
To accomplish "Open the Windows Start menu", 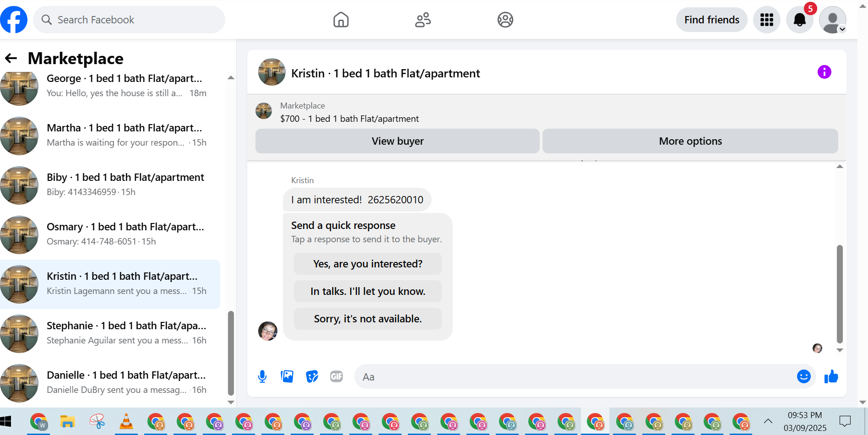I will point(5,421).
